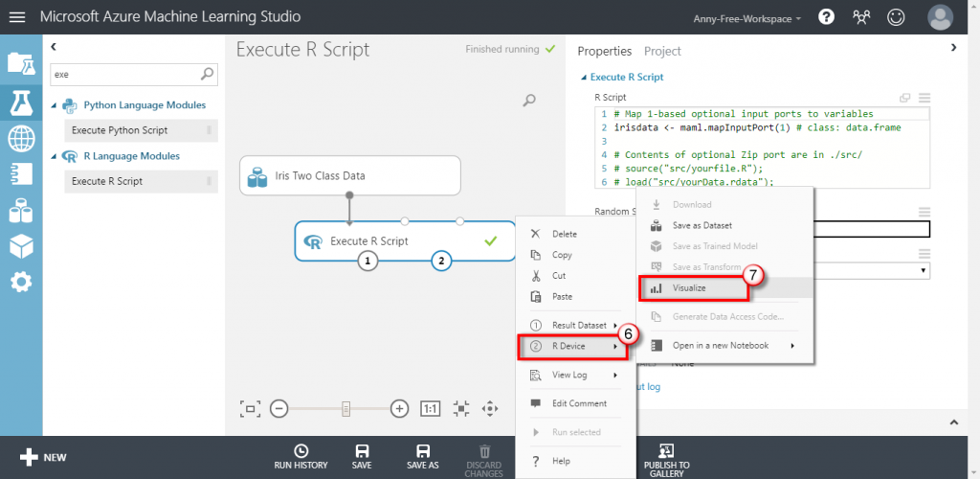Open RUN HISTORY

coord(301,458)
